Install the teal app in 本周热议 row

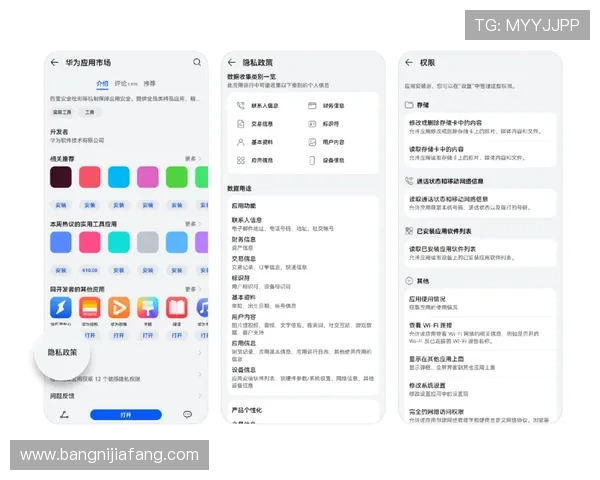point(119,270)
